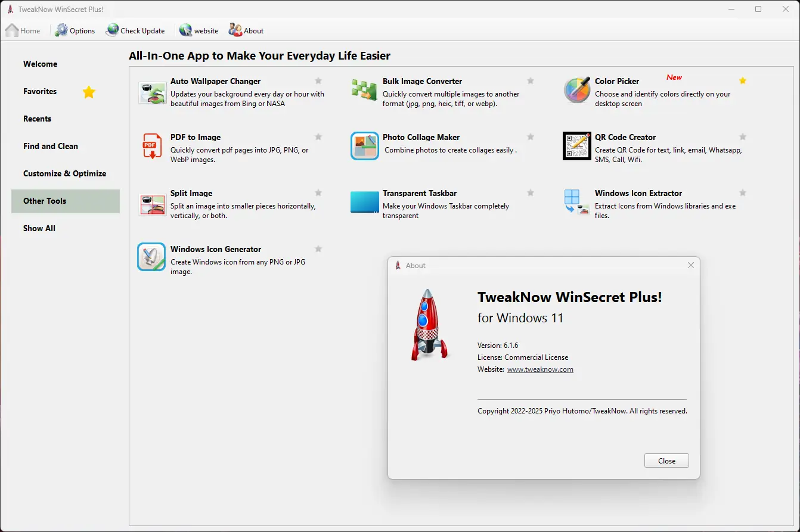Open the QR Code Creator icon
Viewport: 800px width, 532px height.
point(577,146)
